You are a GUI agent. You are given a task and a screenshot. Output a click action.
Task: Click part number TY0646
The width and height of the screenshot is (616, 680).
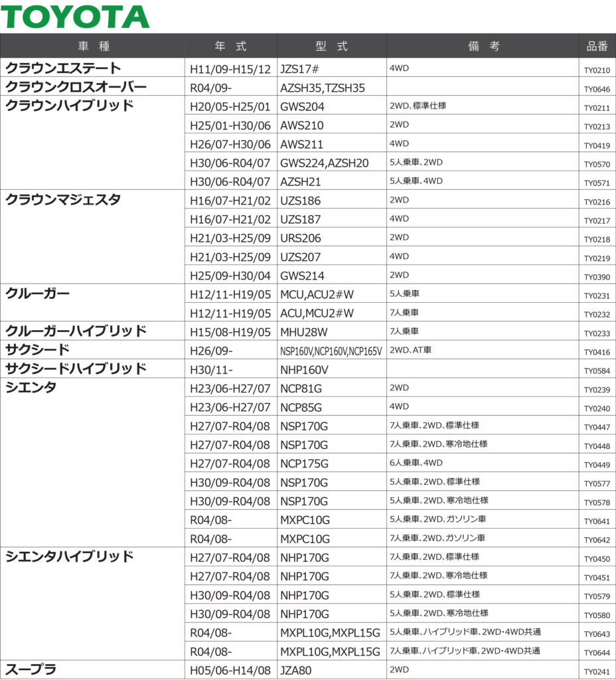[x=597, y=89]
